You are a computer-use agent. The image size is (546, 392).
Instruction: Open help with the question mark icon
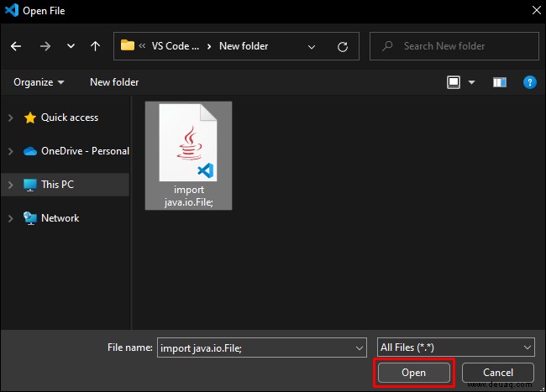tap(530, 82)
